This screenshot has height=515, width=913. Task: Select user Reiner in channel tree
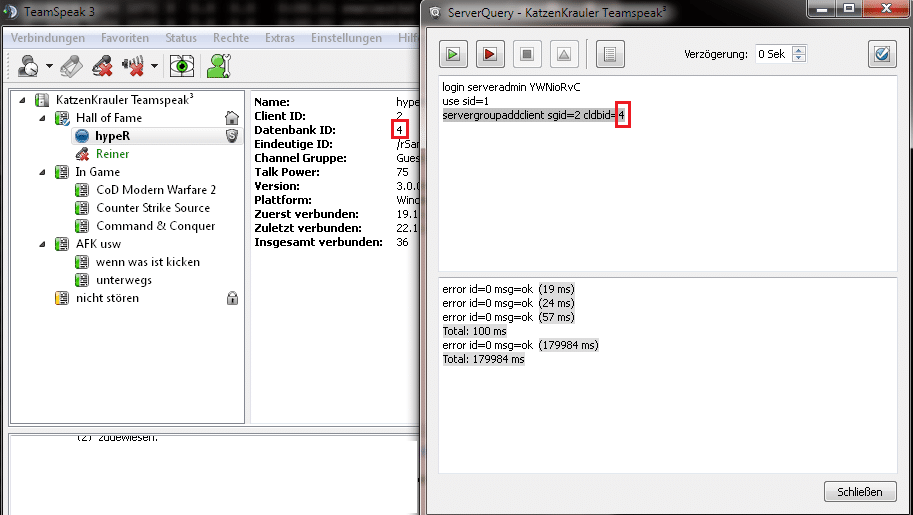[x=112, y=154]
